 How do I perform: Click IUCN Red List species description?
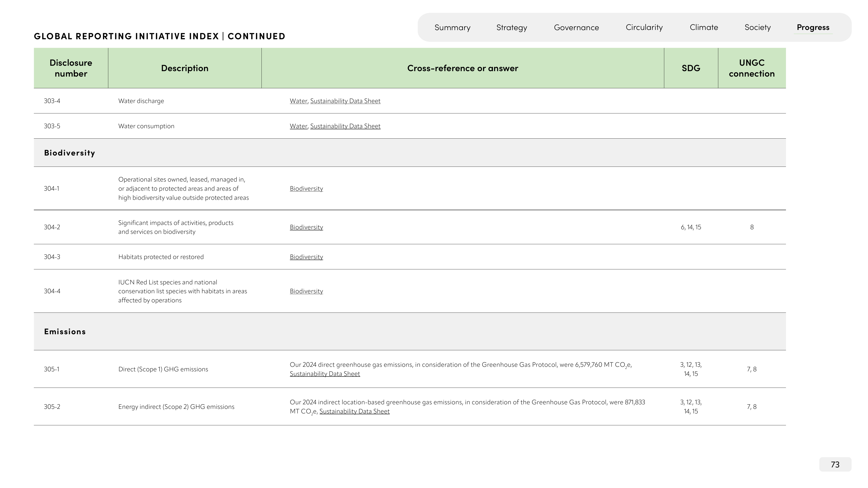point(182,291)
